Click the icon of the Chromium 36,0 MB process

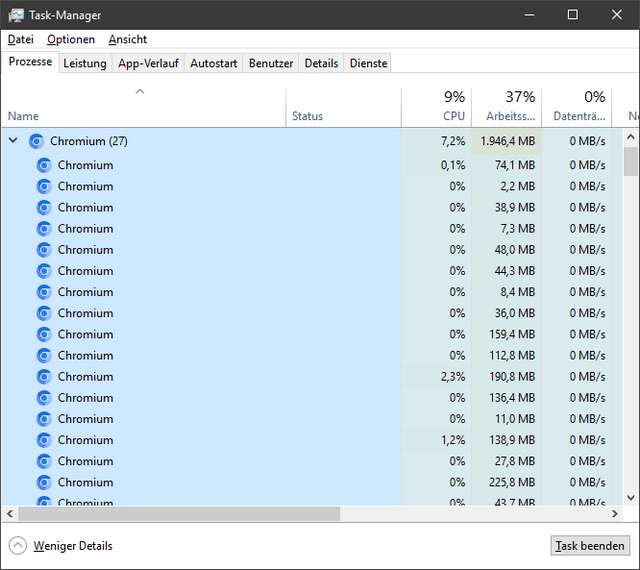[44, 314]
